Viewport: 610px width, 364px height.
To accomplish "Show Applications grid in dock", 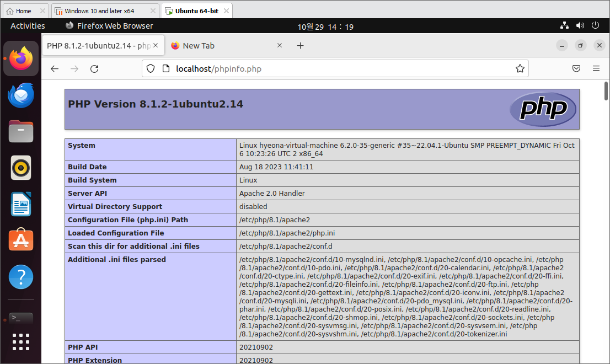I will [x=21, y=342].
